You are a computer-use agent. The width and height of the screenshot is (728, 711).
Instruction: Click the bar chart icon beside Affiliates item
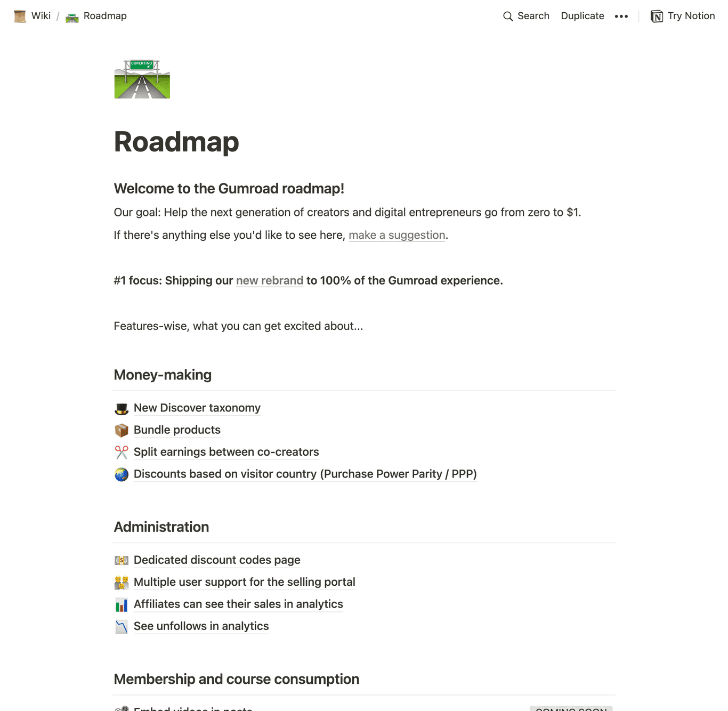click(x=122, y=604)
